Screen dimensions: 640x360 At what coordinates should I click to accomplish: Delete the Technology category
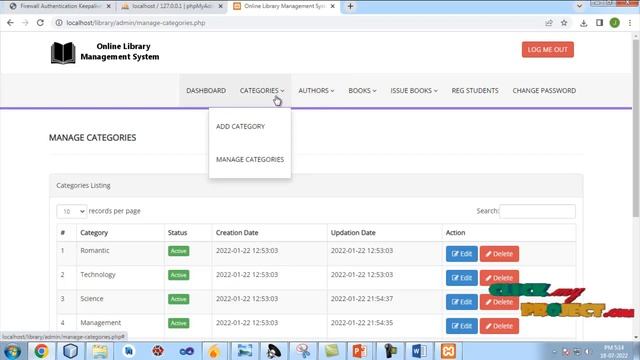(x=499, y=278)
